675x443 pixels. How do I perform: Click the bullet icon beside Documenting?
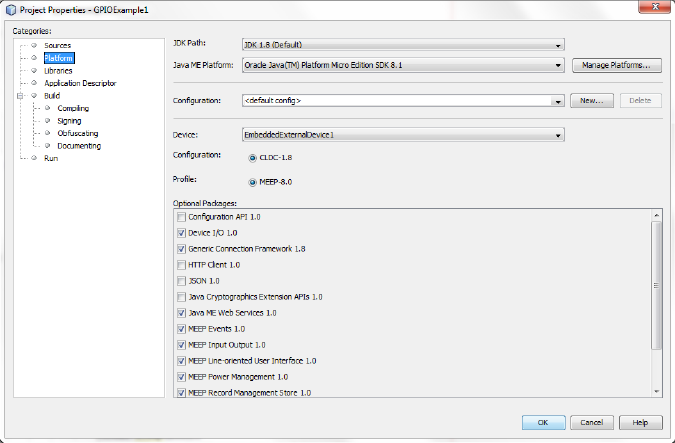point(48,146)
